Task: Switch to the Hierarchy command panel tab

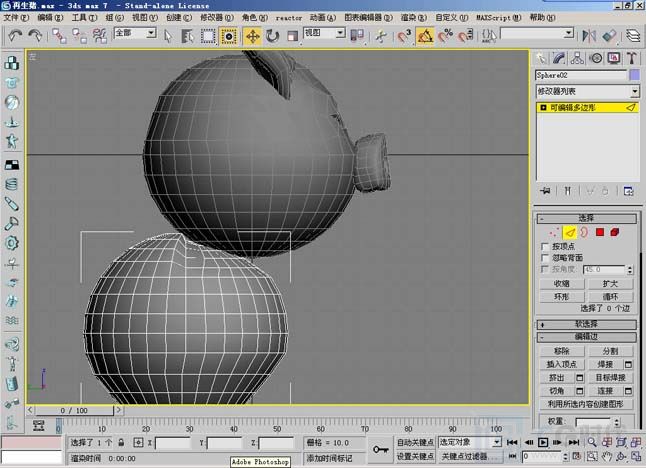Action: click(577, 58)
